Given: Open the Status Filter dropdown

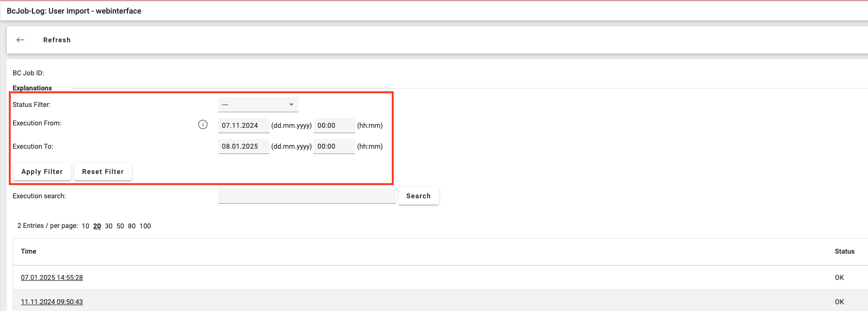Looking at the screenshot, I should 258,104.
